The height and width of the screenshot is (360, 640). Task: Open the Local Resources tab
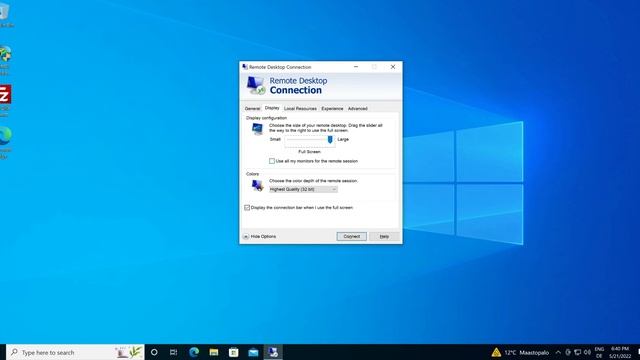pos(300,109)
